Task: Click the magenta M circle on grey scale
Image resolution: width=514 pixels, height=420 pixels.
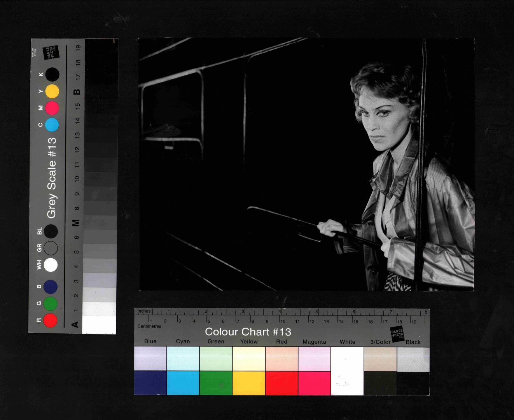Action: click(52, 108)
